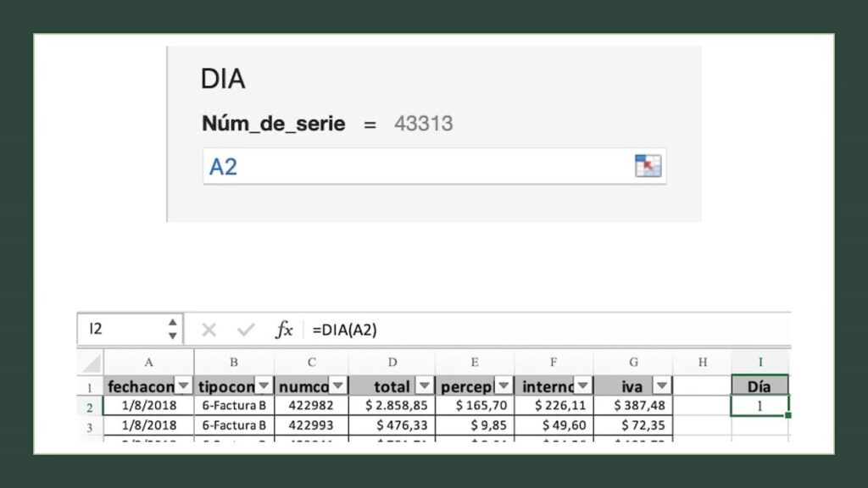Open the tipocon column filter dropdown
The width and height of the screenshot is (868, 488).
264,385
